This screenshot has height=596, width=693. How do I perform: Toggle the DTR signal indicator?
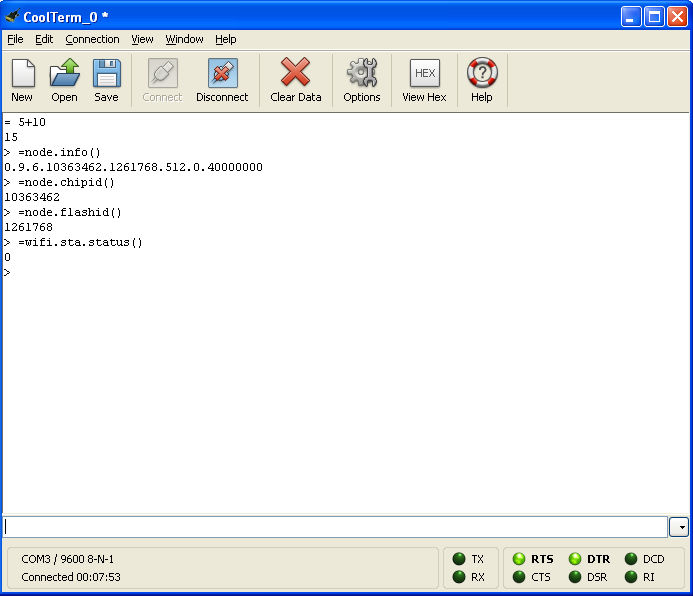(x=575, y=559)
